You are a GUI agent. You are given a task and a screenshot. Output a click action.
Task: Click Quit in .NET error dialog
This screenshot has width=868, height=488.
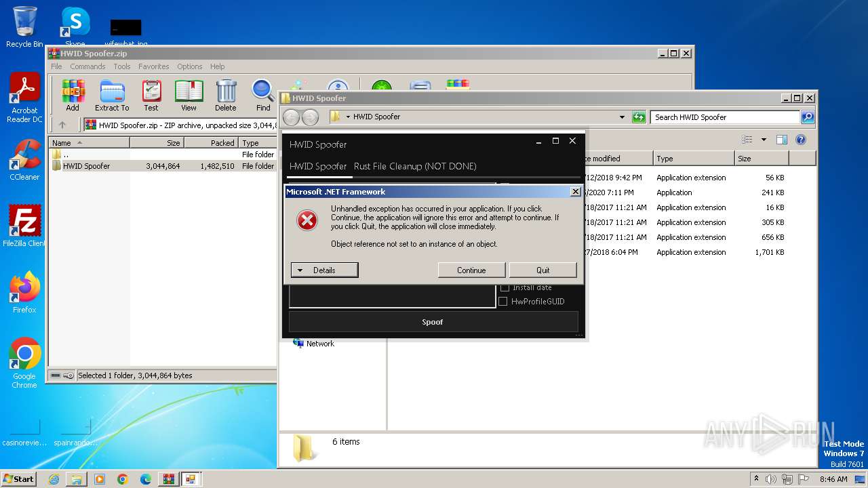(543, 270)
